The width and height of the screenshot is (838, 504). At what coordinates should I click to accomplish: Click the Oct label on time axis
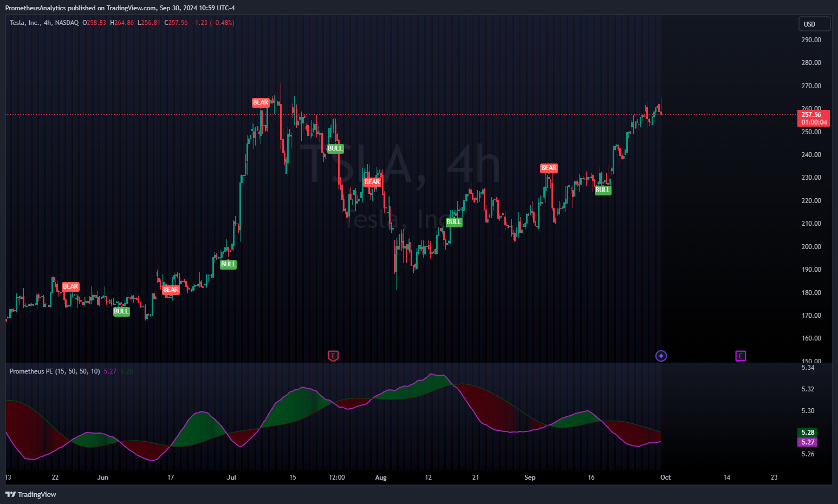(x=665, y=477)
